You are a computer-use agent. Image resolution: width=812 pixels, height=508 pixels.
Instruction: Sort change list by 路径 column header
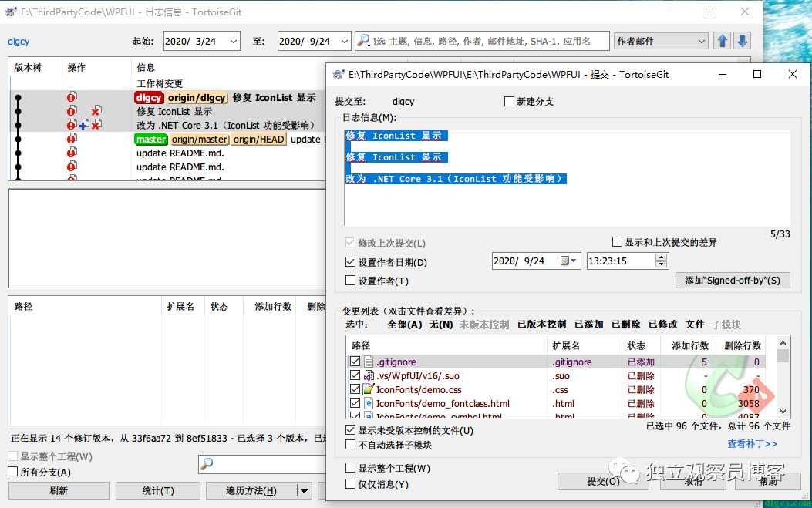pyautogui.click(x=446, y=345)
